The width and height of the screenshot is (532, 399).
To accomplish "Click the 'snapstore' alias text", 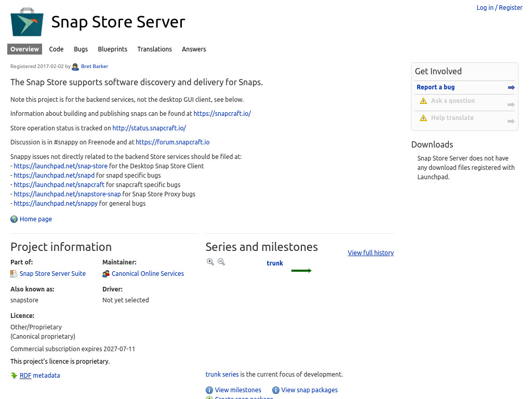I will pos(24,300).
